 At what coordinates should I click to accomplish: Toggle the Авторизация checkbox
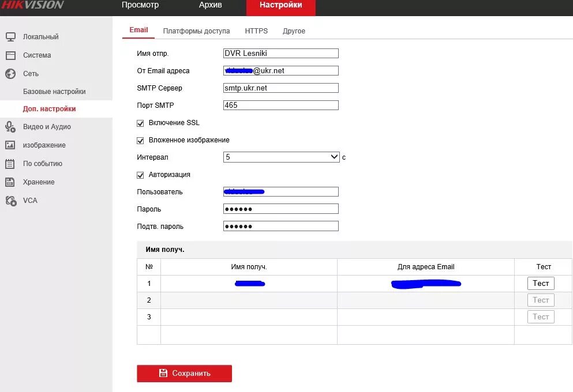coord(140,175)
